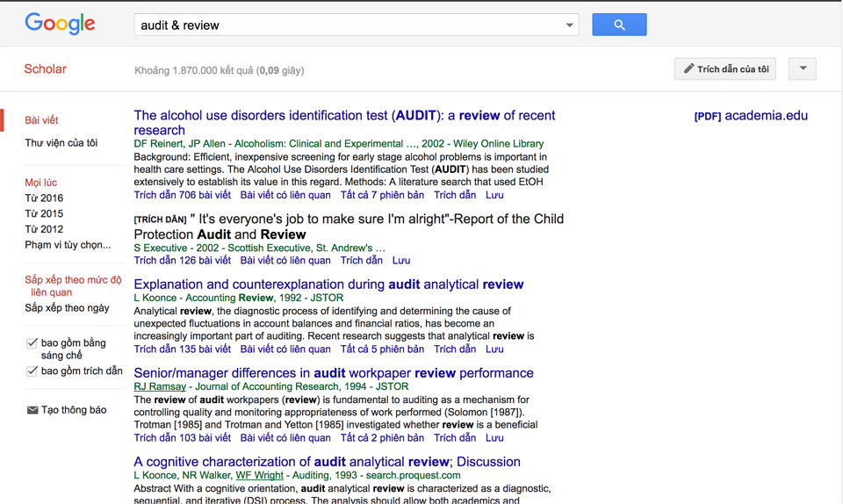Click 'Tất cả 2 phiên bản'

382,438
